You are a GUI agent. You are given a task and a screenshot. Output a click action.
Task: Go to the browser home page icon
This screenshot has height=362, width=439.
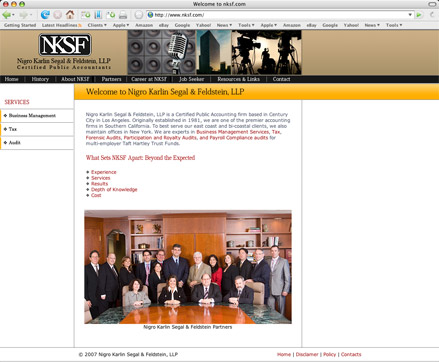(70, 15)
